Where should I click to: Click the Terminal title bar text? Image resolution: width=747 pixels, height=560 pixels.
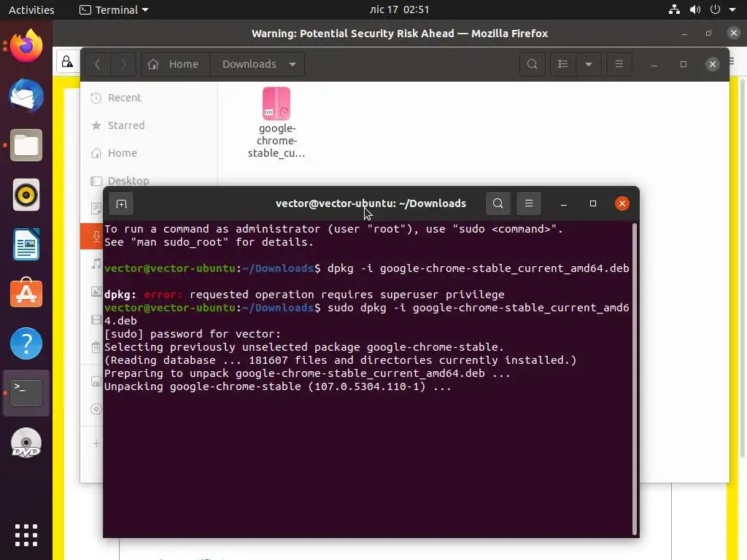(x=371, y=203)
